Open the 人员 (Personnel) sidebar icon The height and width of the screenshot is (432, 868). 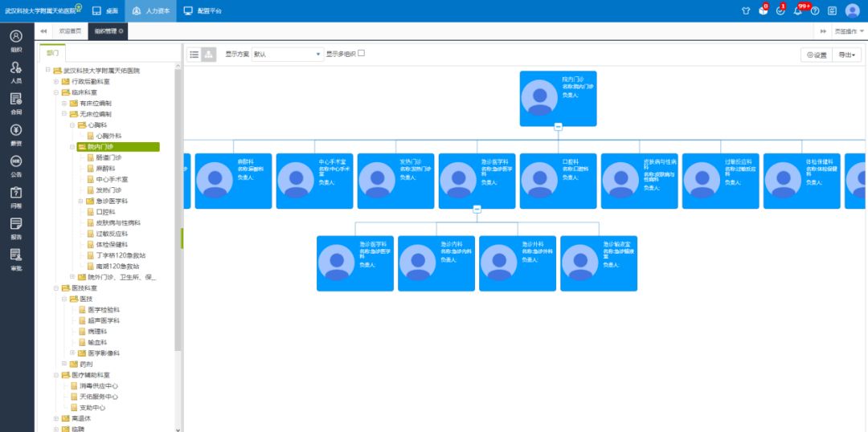click(x=16, y=71)
